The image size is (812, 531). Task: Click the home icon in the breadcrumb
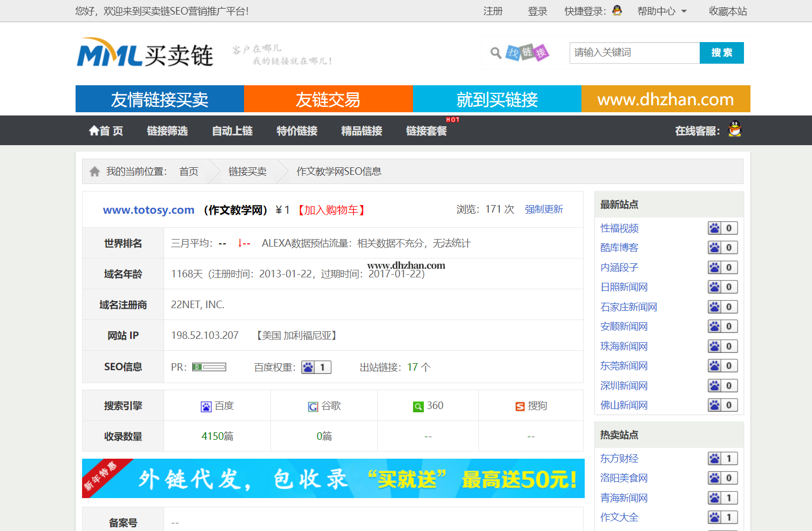[95, 172]
